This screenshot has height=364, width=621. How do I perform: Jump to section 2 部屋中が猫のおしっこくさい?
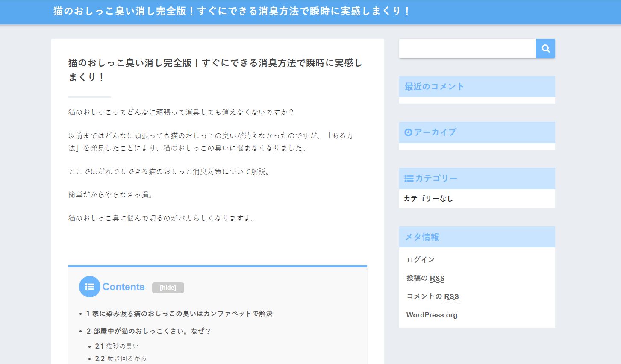(x=149, y=331)
